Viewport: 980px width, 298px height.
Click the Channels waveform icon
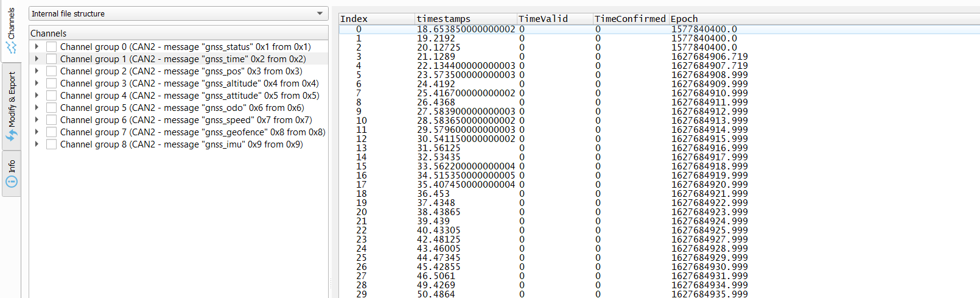click(12, 47)
